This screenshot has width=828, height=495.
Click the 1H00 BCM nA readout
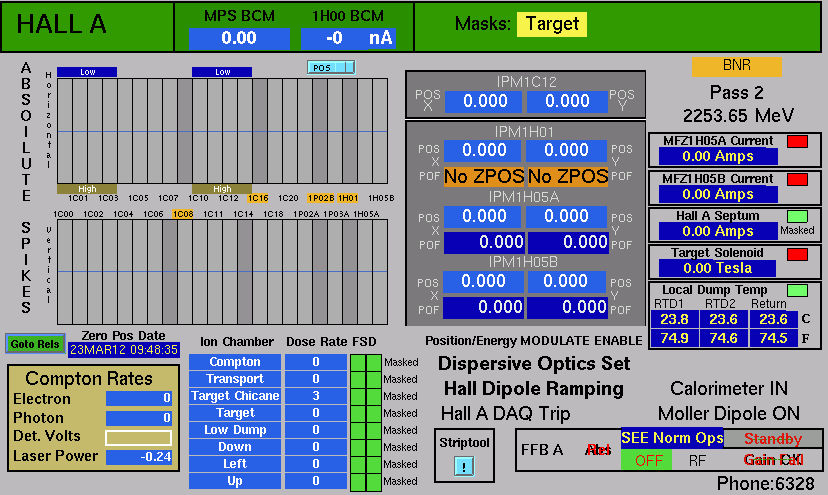click(x=349, y=38)
